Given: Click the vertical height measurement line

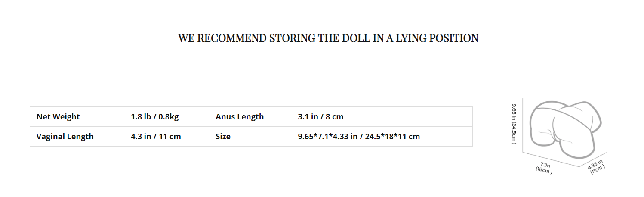Looking at the screenshot, I should click(x=523, y=125).
